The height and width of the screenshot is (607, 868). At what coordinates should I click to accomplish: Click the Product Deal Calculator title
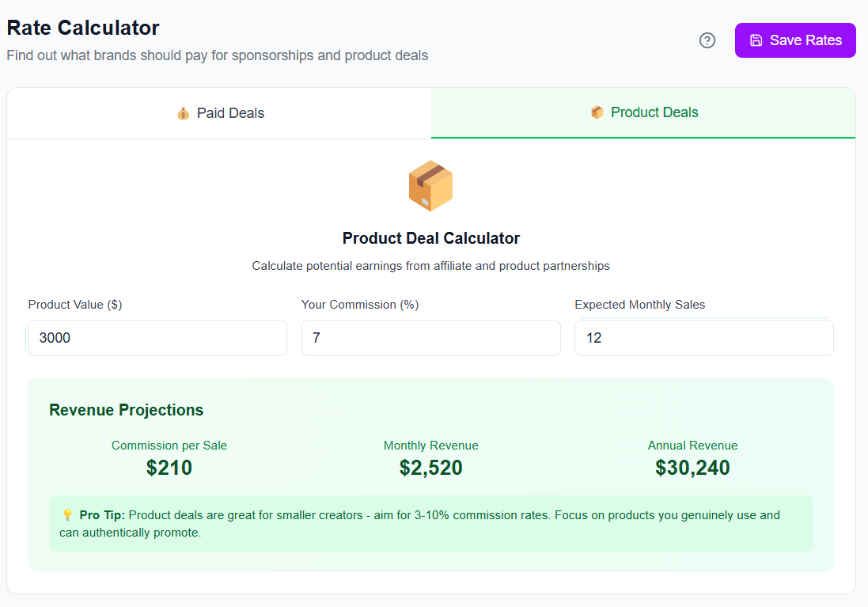pos(430,238)
